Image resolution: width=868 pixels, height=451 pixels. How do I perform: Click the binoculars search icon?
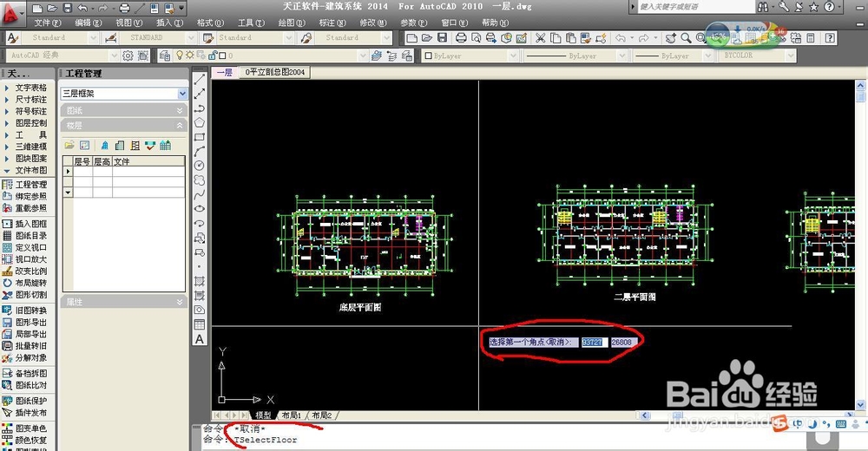coord(763,7)
